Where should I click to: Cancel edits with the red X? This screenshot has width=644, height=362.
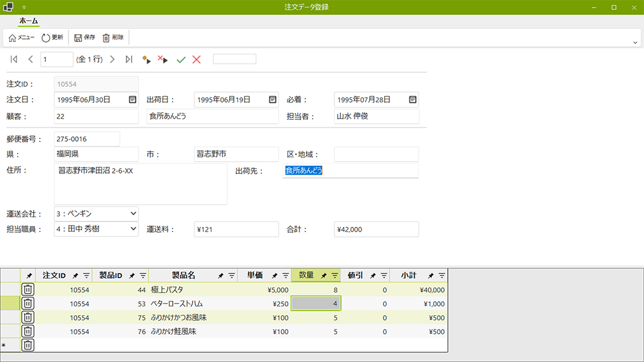197,60
